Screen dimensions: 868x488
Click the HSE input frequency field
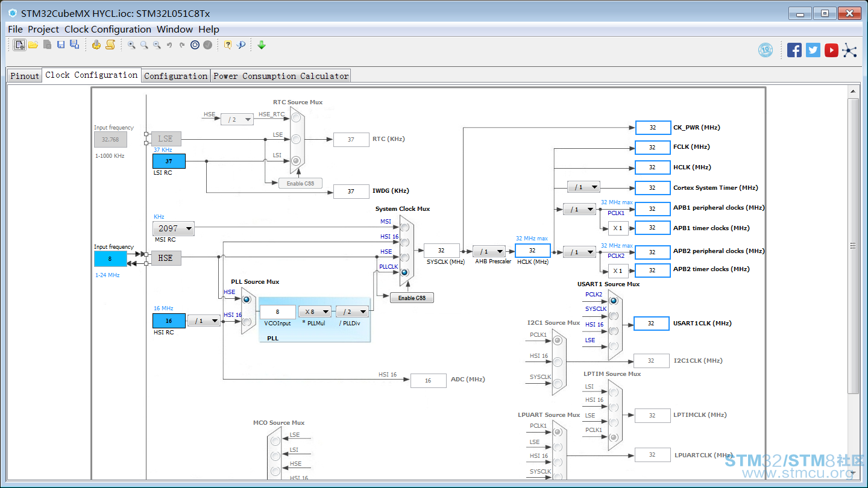click(x=110, y=258)
